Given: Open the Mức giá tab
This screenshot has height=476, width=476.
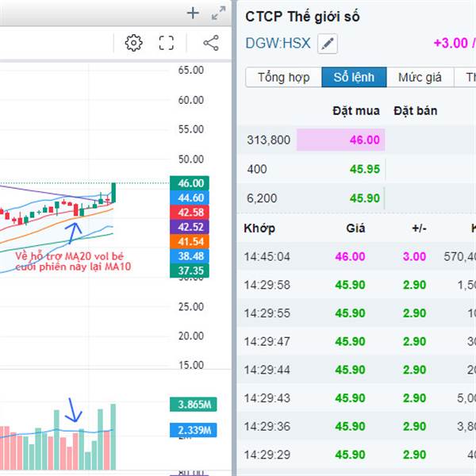Looking at the screenshot, I should click(x=420, y=77).
